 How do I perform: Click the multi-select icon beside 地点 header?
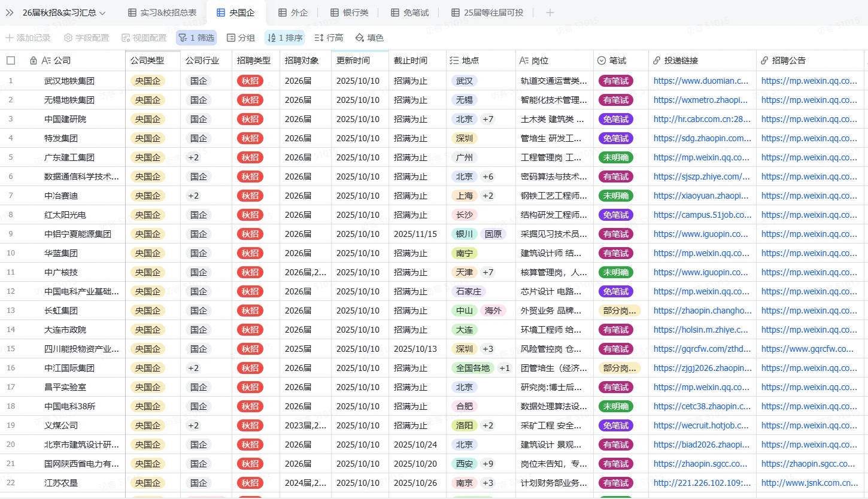pyautogui.click(x=453, y=60)
